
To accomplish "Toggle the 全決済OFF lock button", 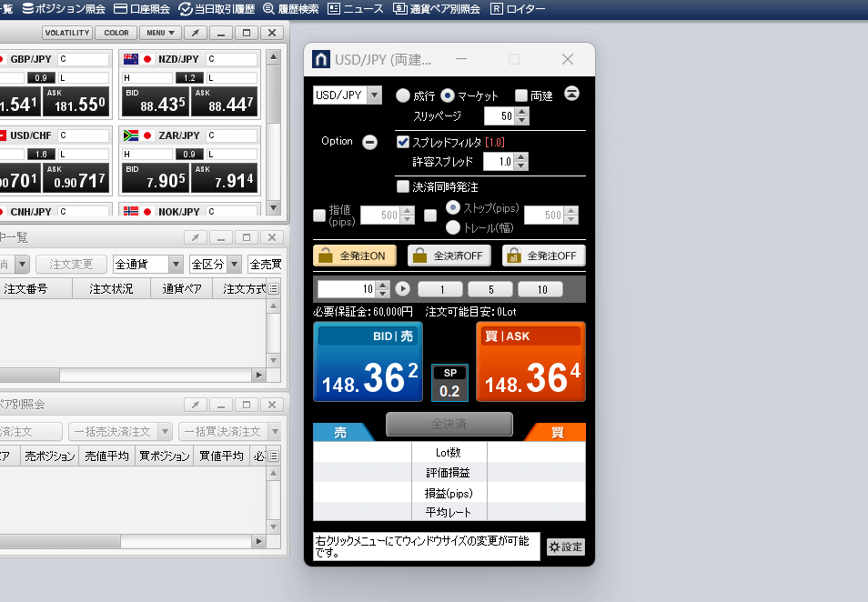I will pos(449,256).
